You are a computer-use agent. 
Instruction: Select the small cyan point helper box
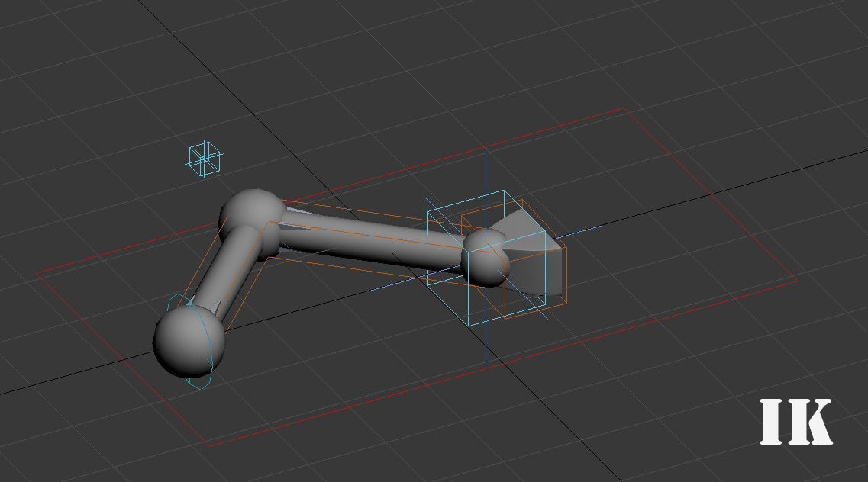pos(204,159)
